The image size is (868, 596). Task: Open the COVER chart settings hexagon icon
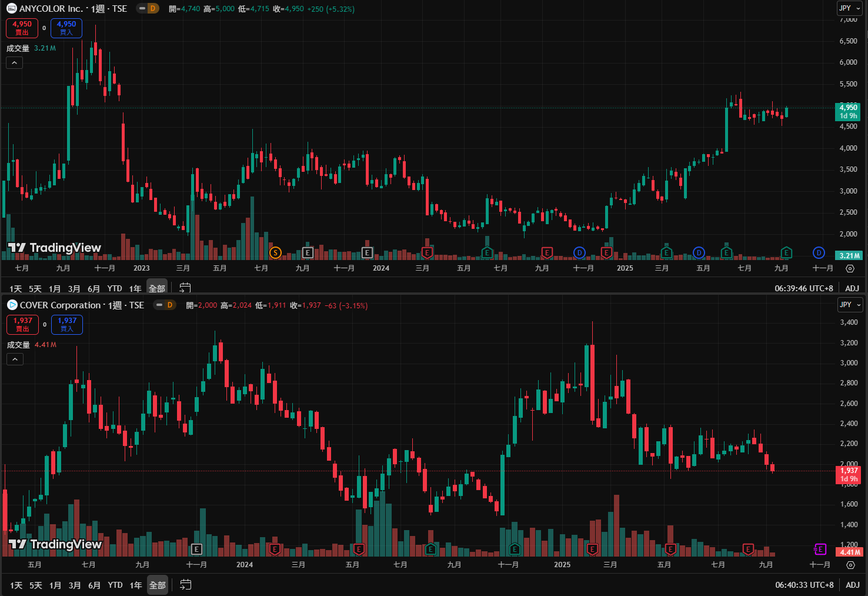coord(850,565)
